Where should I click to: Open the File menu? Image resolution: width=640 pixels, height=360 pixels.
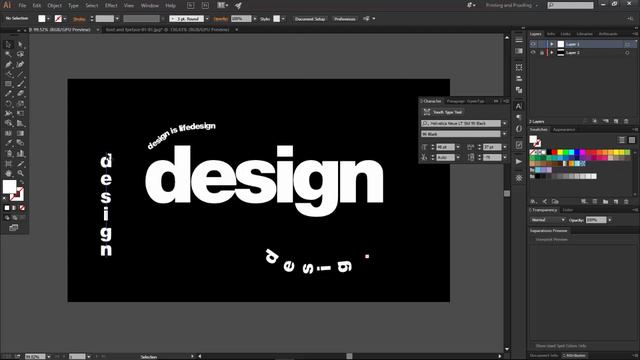click(22, 6)
